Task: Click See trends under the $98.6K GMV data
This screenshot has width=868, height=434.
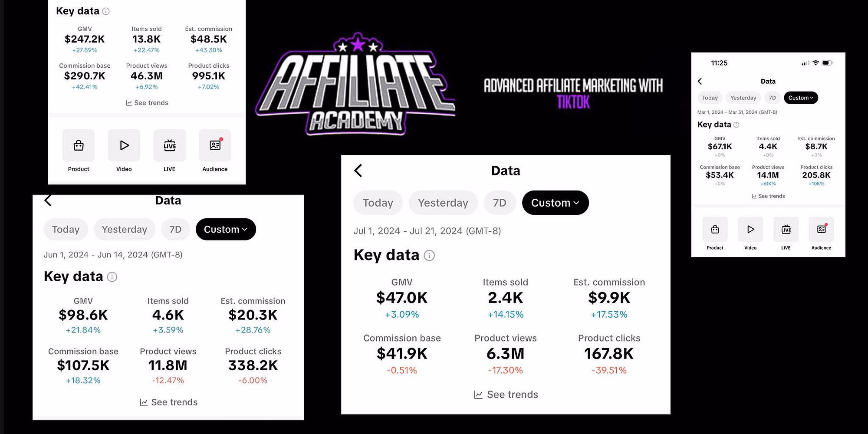Action: pos(168,402)
